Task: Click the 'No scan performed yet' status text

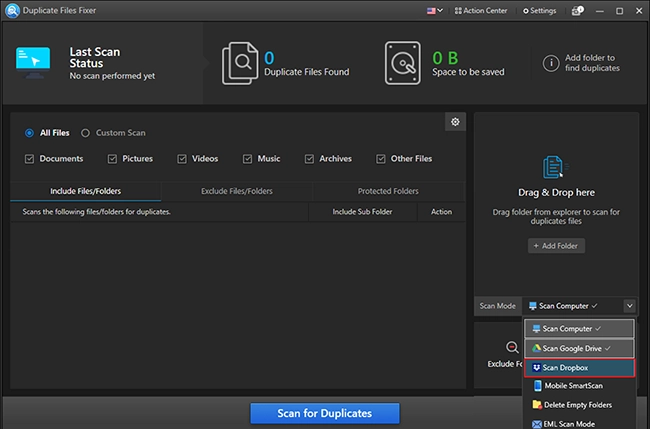Action: [112, 76]
